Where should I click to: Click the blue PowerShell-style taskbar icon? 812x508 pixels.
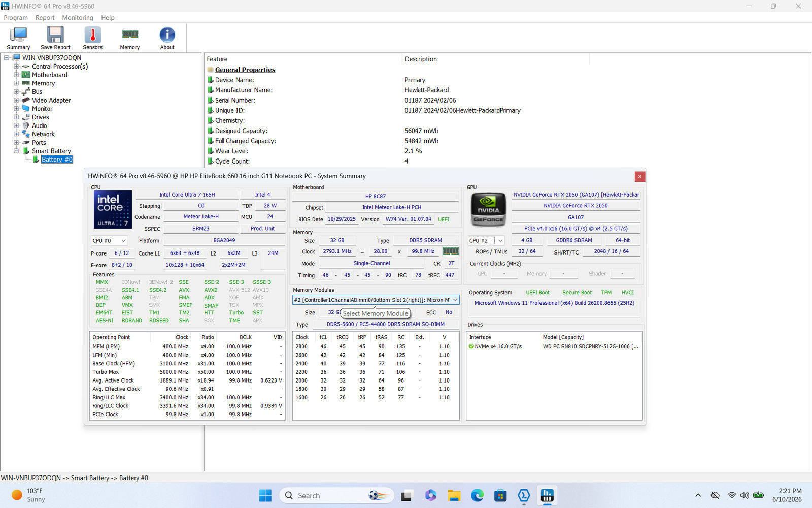point(524,496)
